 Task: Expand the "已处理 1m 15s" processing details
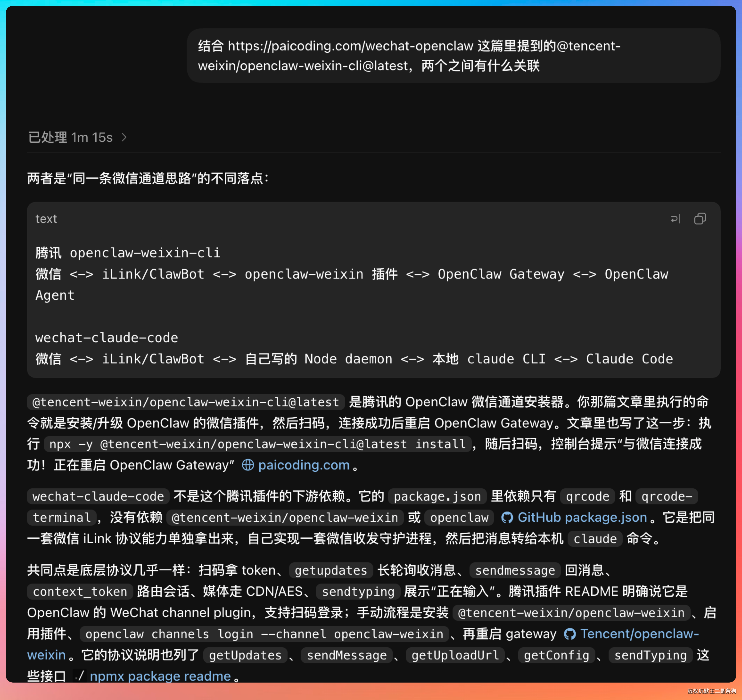pyautogui.click(x=78, y=137)
